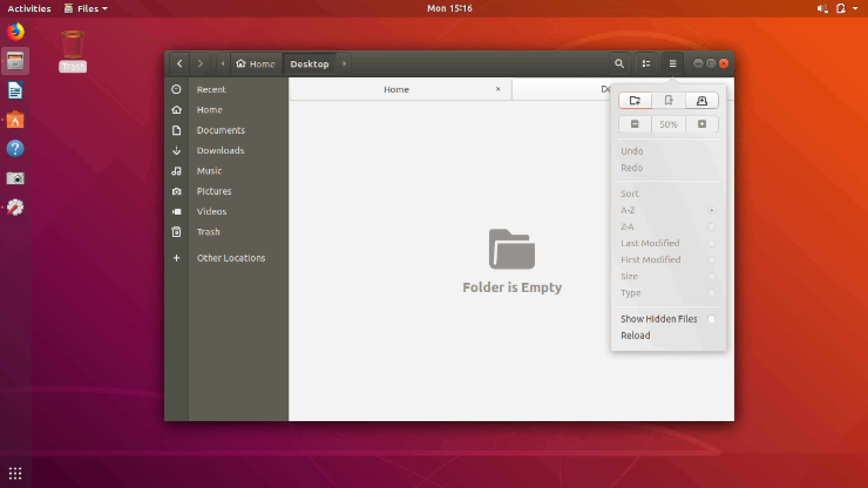
Task: Open Music in the sidebar
Action: point(226,171)
